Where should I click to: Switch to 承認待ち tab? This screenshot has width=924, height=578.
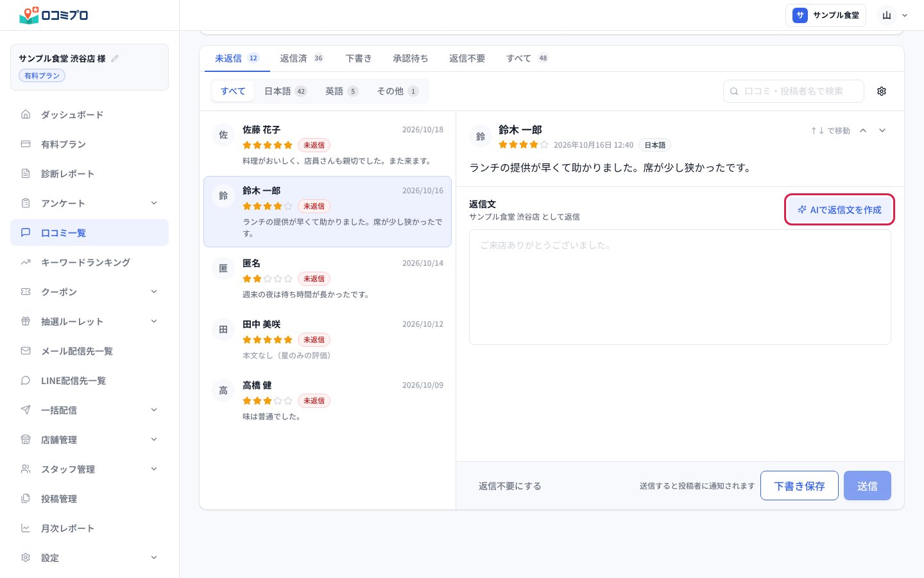coord(410,58)
